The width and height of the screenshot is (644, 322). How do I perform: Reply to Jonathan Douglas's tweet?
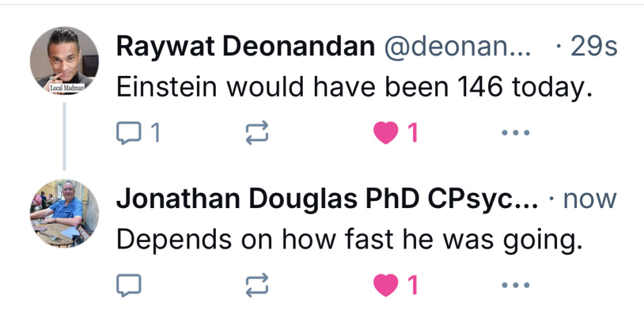point(128,285)
